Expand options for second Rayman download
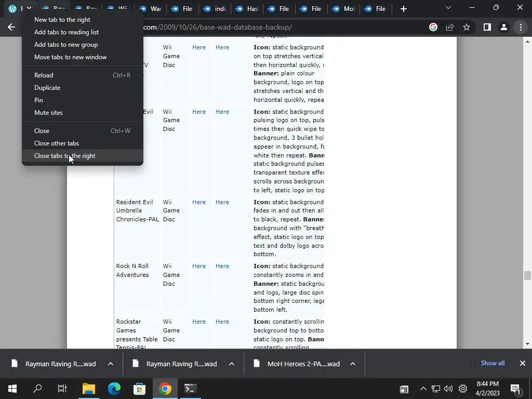This screenshot has height=399, width=532. pos(232,364)
